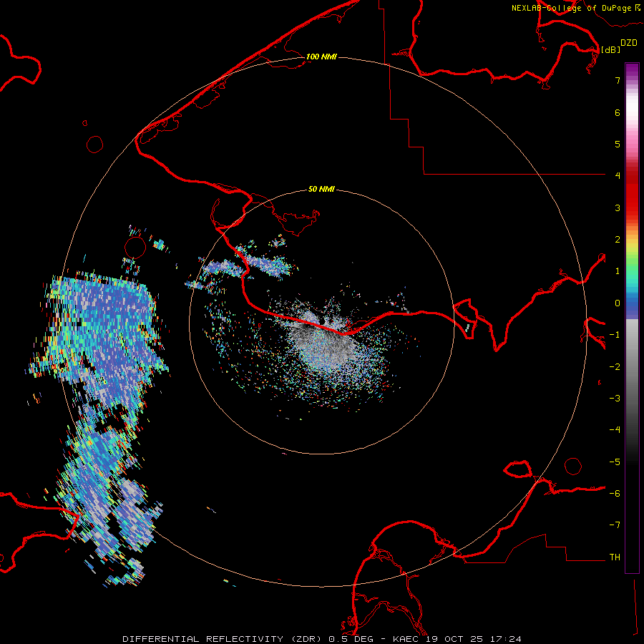The height and width of the screenshot is (644, 644).
Task: Click the 6 value on the color scale
Action: [618, 112]
